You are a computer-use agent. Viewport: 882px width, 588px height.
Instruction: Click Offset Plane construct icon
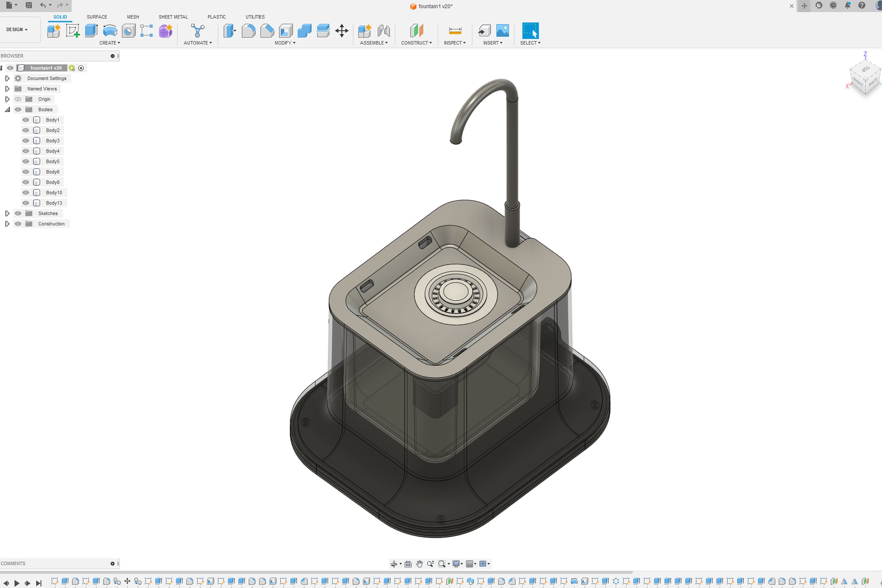pos(416,31)
